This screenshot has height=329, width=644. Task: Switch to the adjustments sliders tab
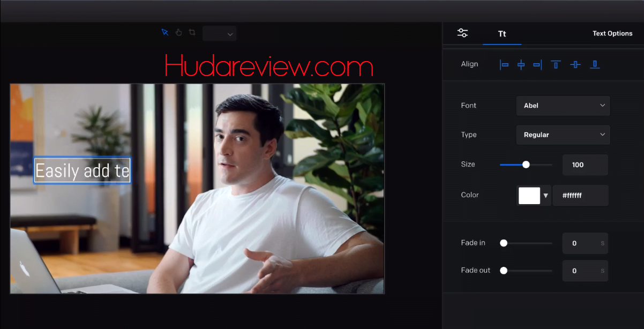tap(462, 33)
